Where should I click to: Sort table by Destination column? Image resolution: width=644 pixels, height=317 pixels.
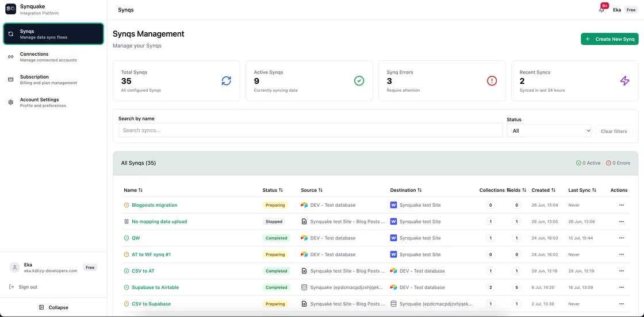tap(406, 190)
